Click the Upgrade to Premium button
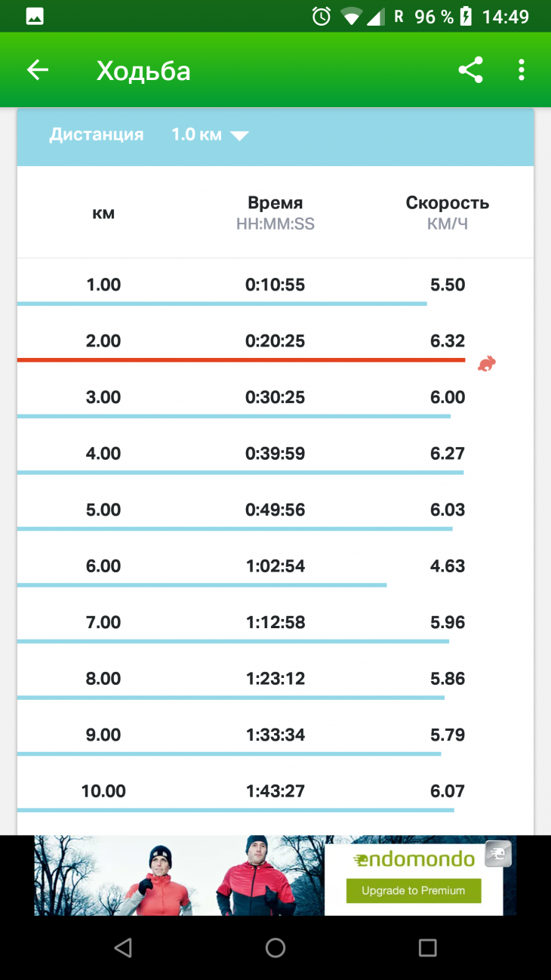The width and height of the screenshot is (551, 980). click(413, 891)
